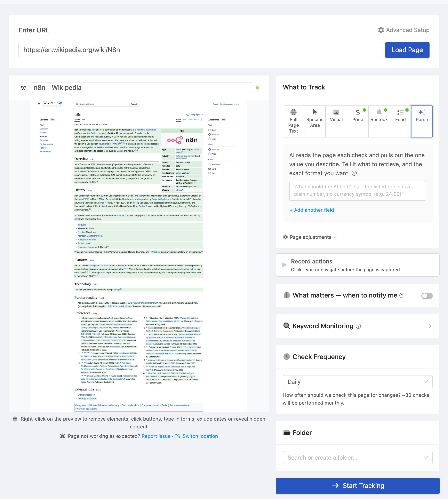Select Standard width radio in preview
The image size is (448, 499).
pyautogui.click(x=209, y=149)
